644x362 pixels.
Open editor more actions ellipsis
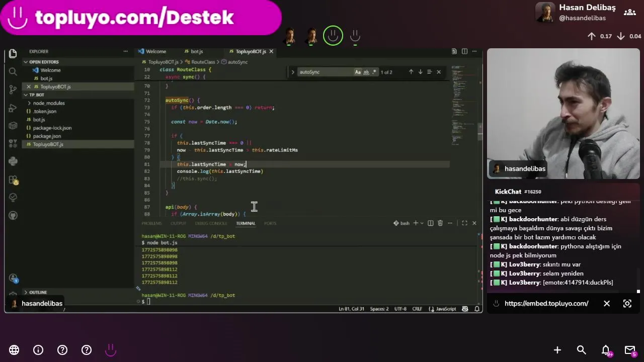(x=474, y=51)
